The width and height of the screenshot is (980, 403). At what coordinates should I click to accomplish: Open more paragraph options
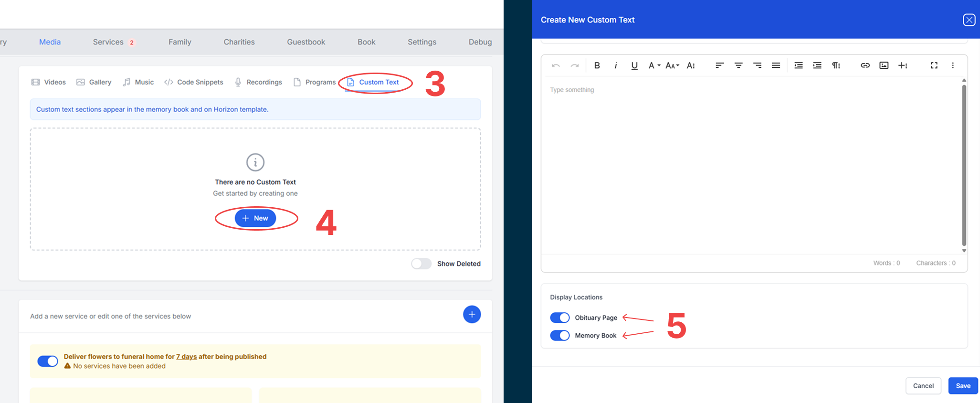click(836, 65)
